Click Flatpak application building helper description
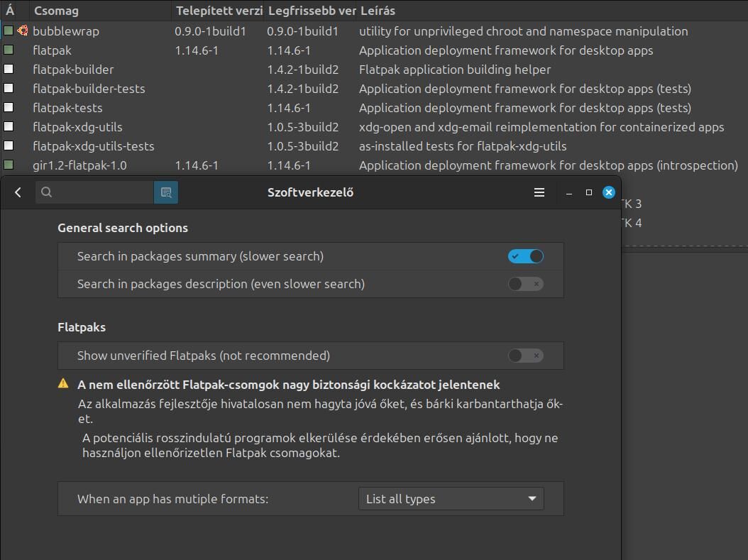 pyautogui.click(x=455, y=70)
